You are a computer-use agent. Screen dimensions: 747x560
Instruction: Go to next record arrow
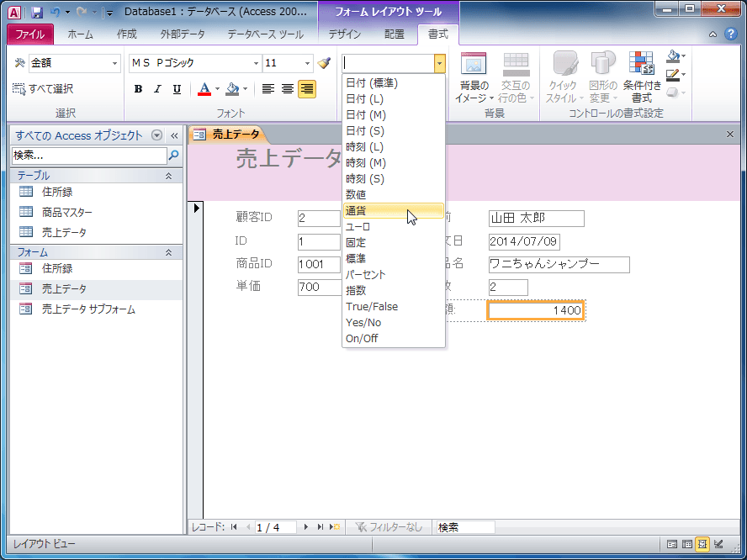coord(306,527)
